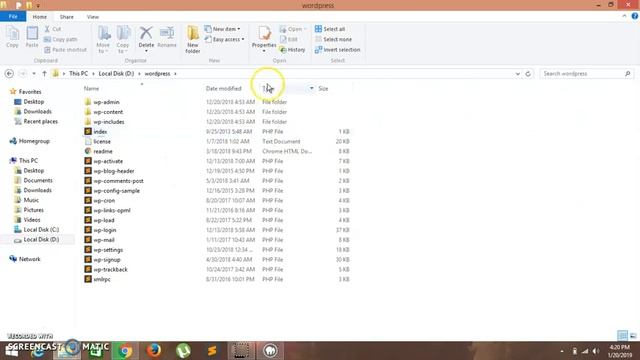The height and width of the screenshot is (360, 640).
Task: Open the Type column filter dropdown arrow
Action: coord(311,89)
